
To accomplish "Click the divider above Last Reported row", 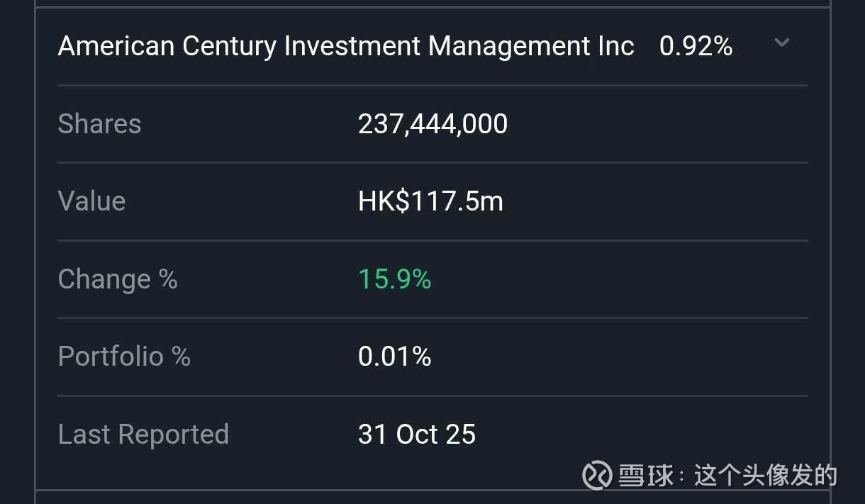I will pyautogui.click(x=432, y=396).
